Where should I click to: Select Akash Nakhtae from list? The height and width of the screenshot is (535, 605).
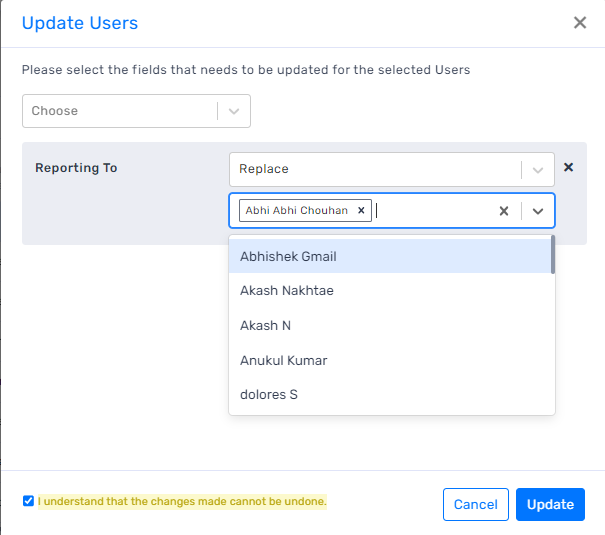(390, 290)
